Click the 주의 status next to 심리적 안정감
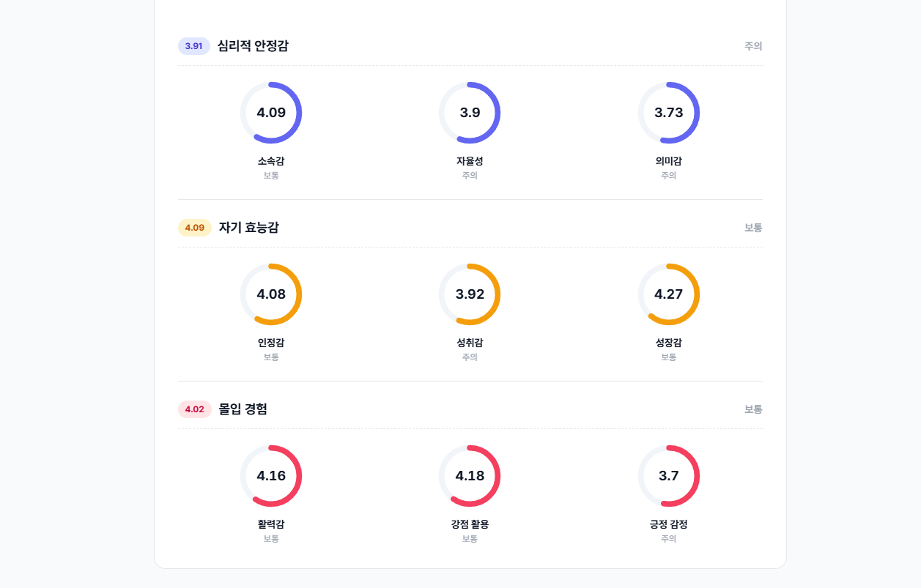This screenshot has height=588, width=921. click(x=755, y=45)
